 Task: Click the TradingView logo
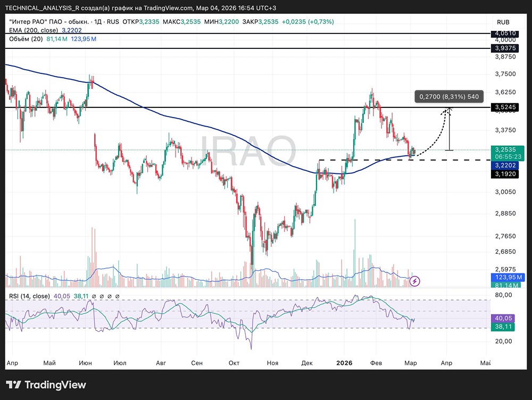coord(46,385)
